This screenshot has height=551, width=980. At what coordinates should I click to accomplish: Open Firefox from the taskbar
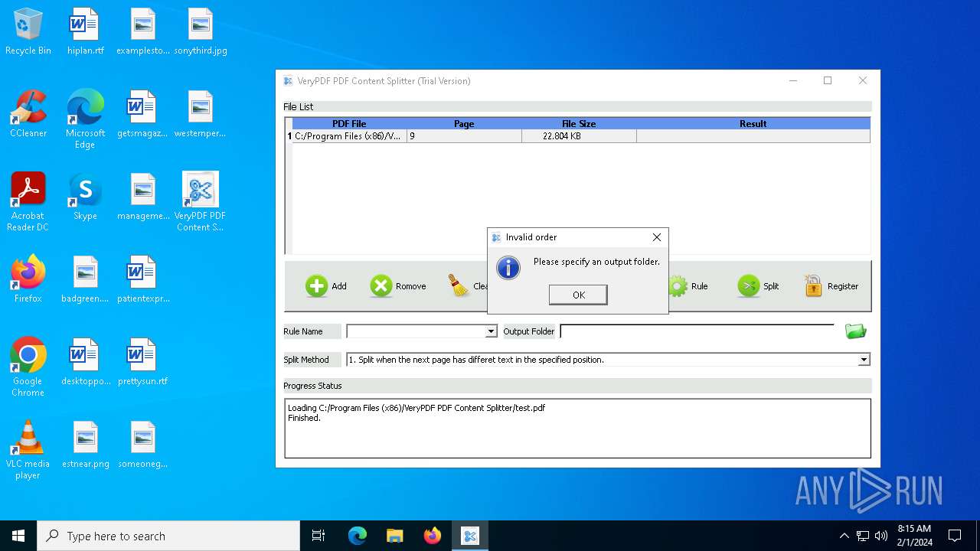(x=433, y=536)
